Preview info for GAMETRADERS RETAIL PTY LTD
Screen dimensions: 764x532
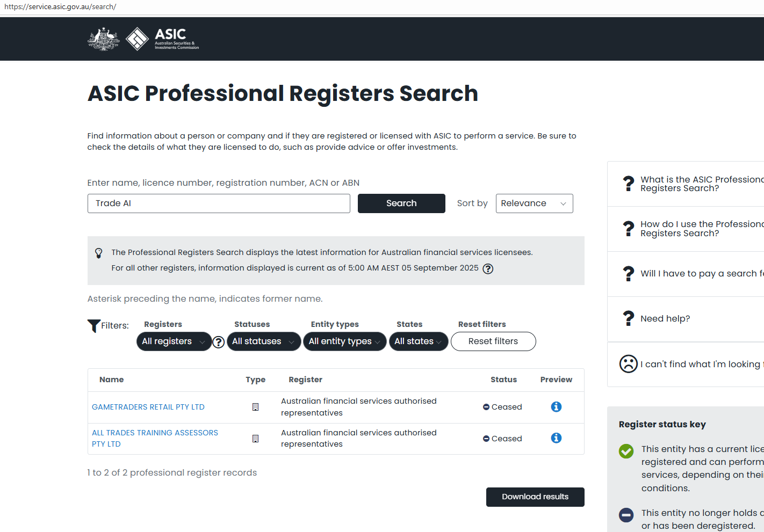coord(556,407)
